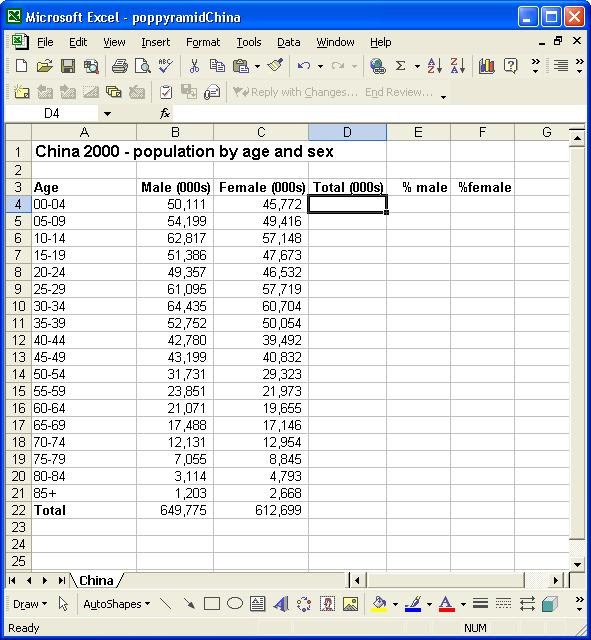Open the Print Preview tool
The height and width of the screenshot is (640, 591).
(x=142, y=66)
